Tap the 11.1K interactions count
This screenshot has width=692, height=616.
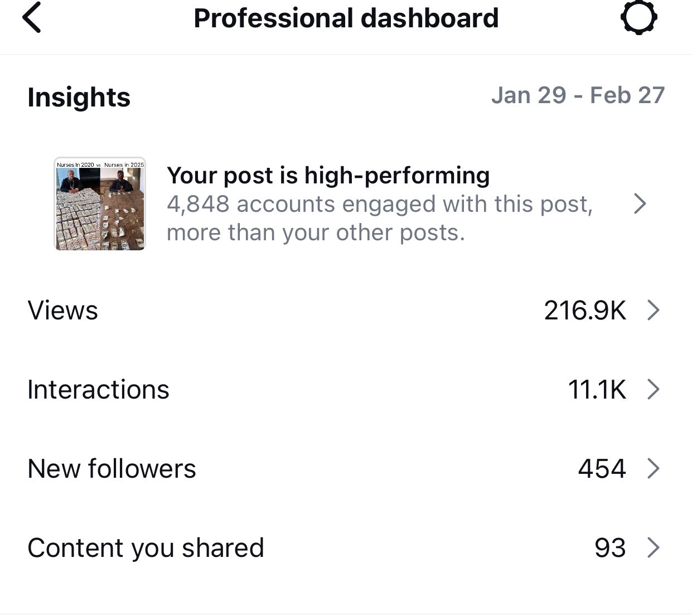coord(597,389)
